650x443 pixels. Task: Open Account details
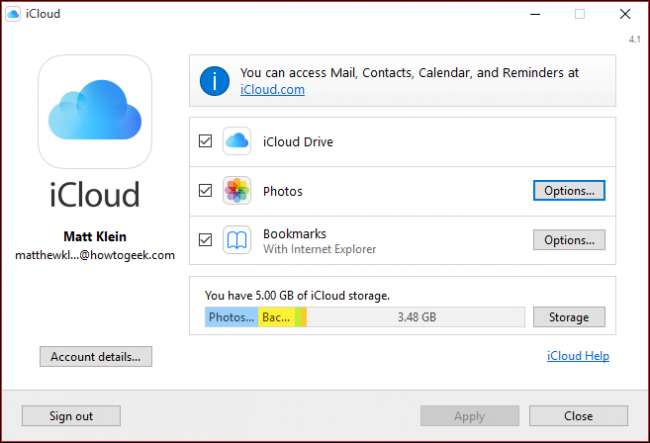96,356
